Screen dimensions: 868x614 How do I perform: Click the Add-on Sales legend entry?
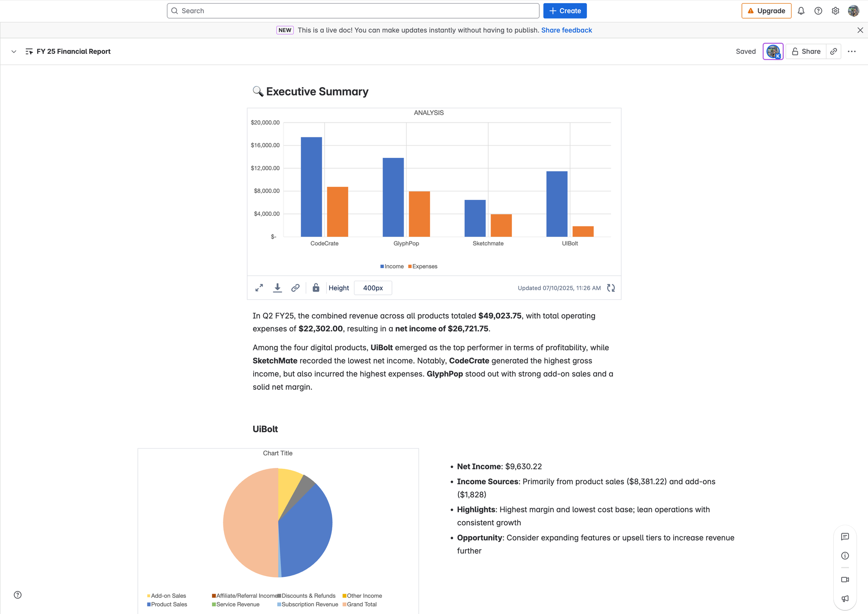coord(166,596)
